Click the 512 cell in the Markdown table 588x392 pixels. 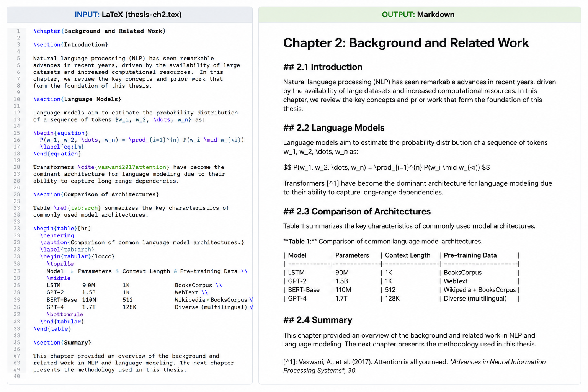point(390,290)
